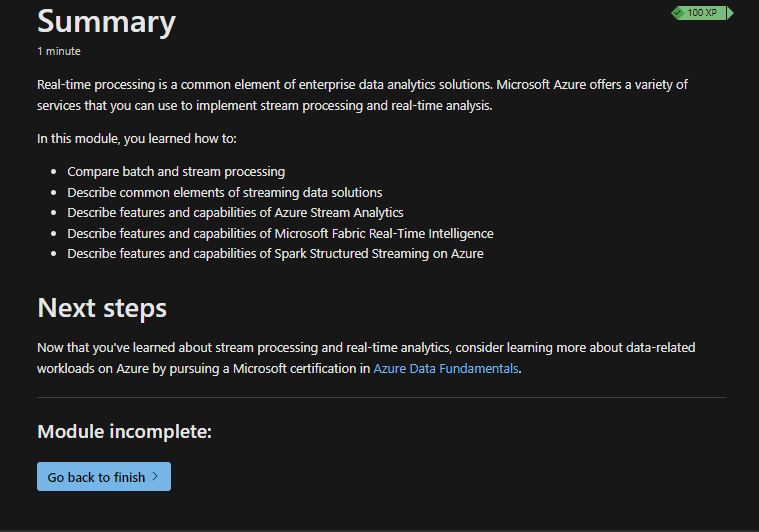Click the arrow tip of the XP badge

point(731,13)
